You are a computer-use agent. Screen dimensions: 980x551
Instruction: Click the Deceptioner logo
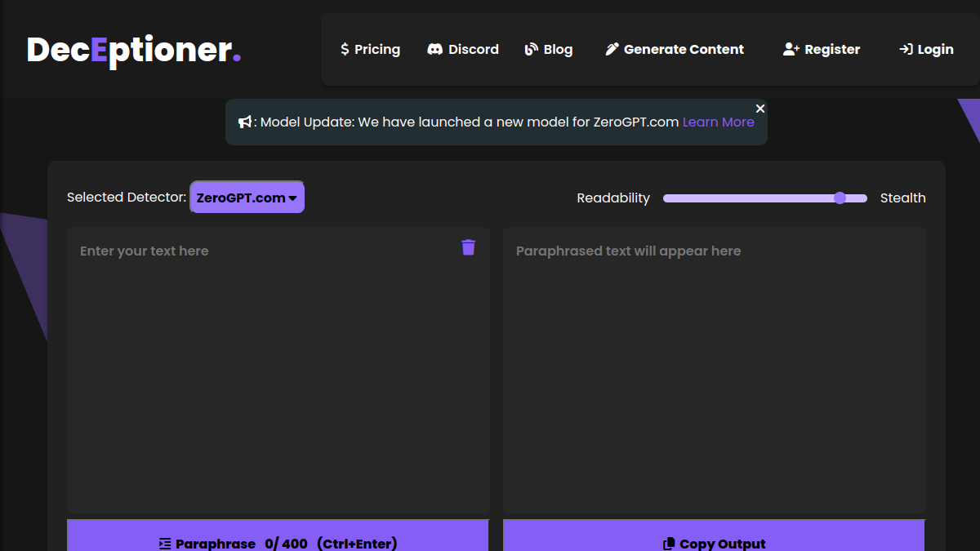134,51
